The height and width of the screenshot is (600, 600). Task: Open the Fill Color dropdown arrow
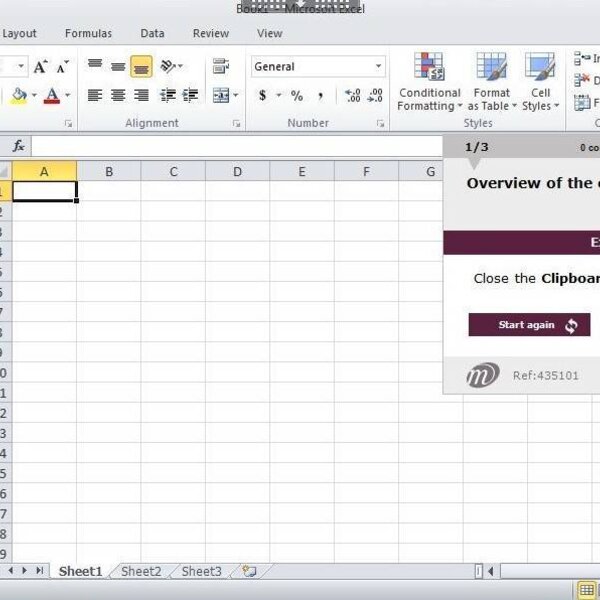pyautogui.click(x=34, y=95)
